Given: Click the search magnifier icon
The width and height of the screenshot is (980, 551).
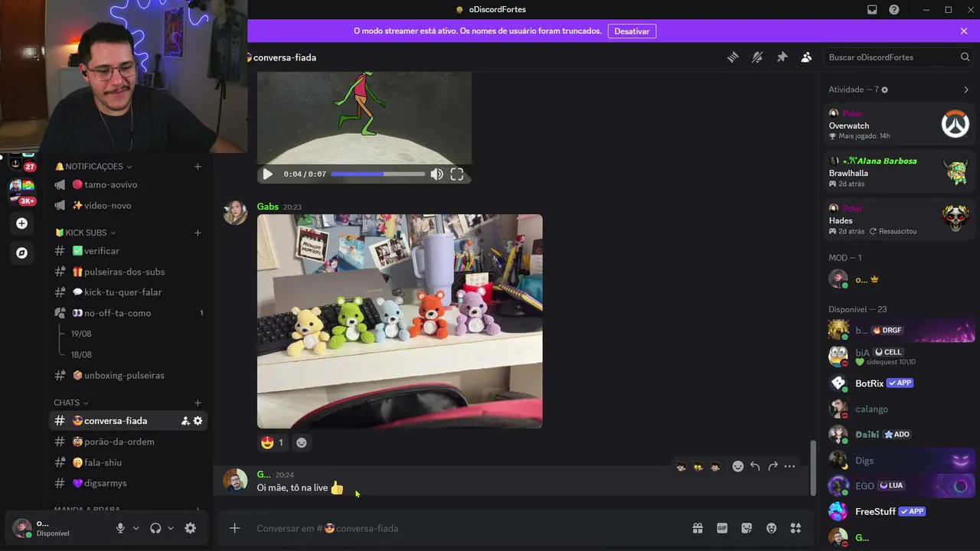Looking at the screenshot, I should (x=965, y=57).
